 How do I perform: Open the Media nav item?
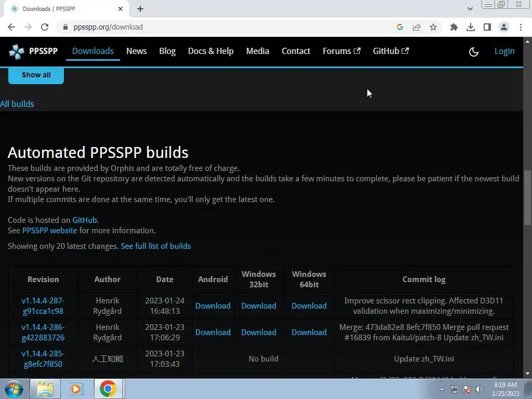coord(258,51)
